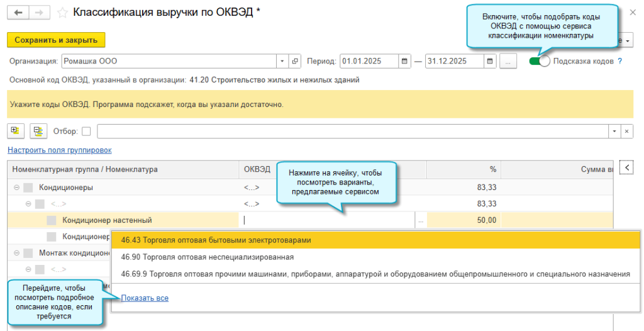Click the Сохранить и закрыть button
The image size is (644, 331).
tap(56, 40)
